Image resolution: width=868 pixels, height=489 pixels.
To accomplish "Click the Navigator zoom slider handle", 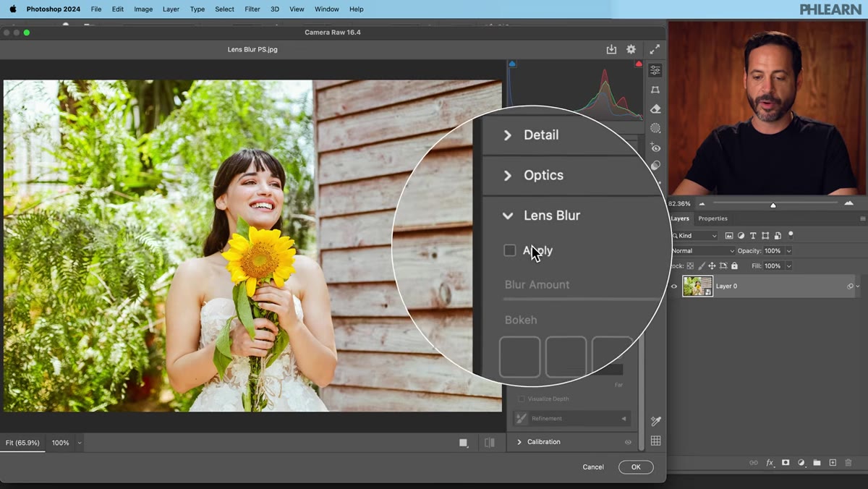I will (x=773, y=205).
